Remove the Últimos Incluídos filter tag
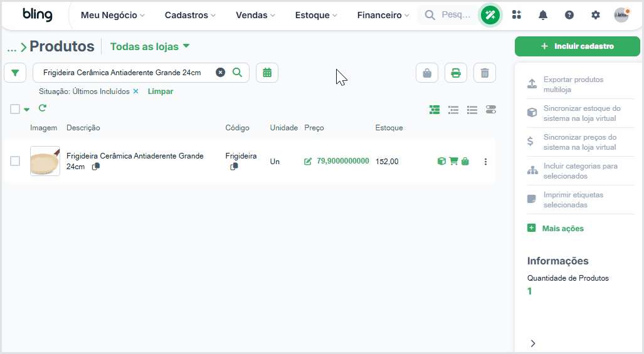This screenshot has width=644, height=354. coord(136,91)
